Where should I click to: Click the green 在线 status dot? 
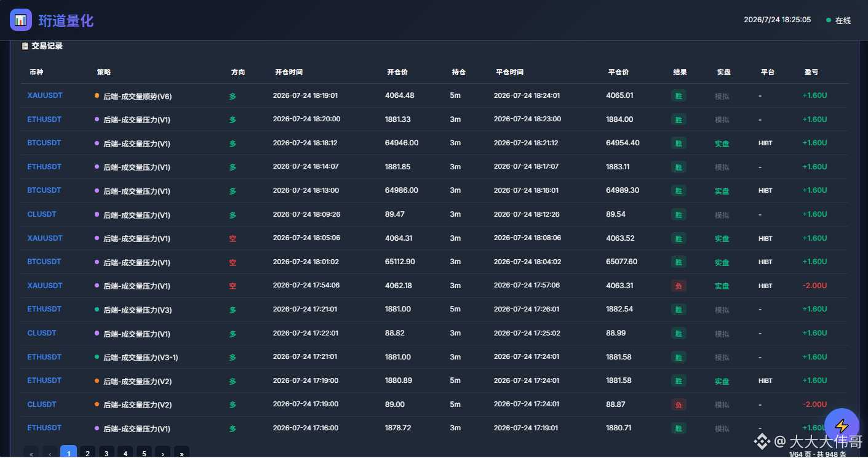click(x=829, y=20)
